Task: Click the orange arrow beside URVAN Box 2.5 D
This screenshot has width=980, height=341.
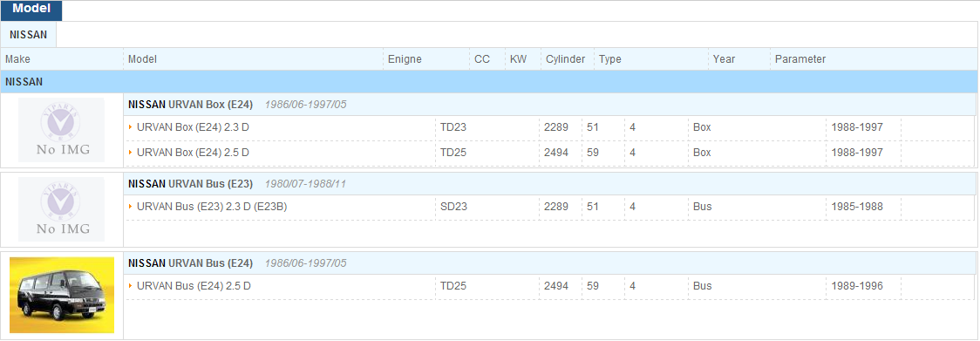Action: point(131,152)
